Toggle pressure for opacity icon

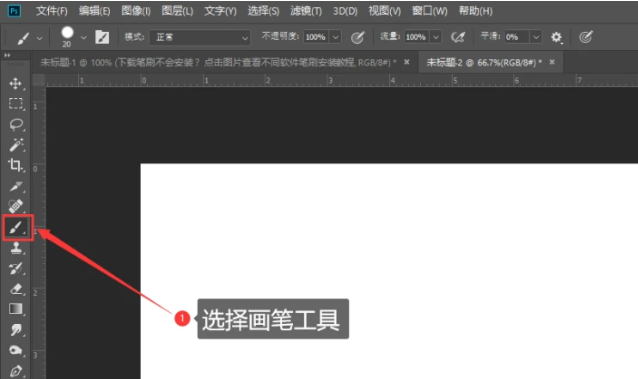click(357, 37)
